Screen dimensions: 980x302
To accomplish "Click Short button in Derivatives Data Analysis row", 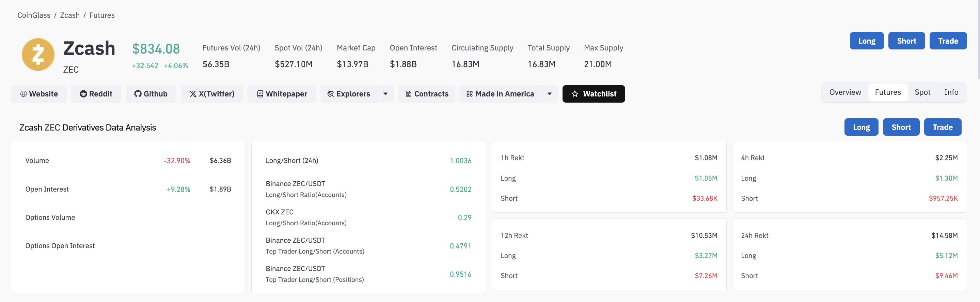I will (901, 127).
